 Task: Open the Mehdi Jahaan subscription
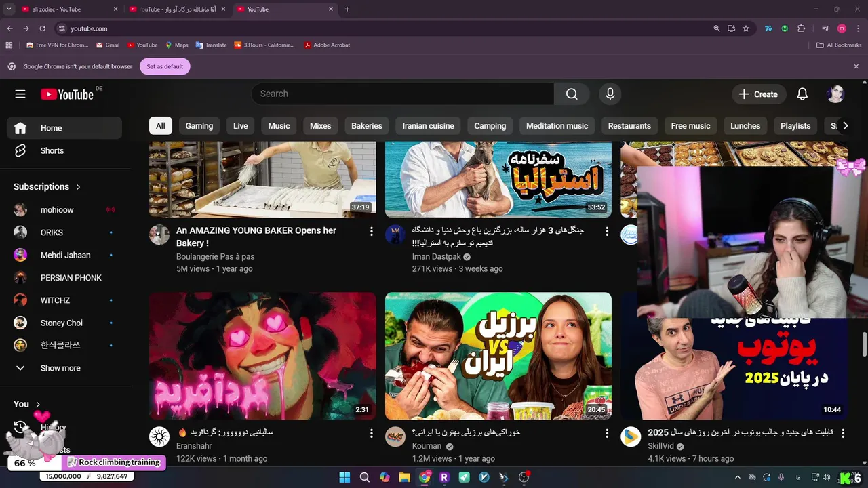coord(64,255)
